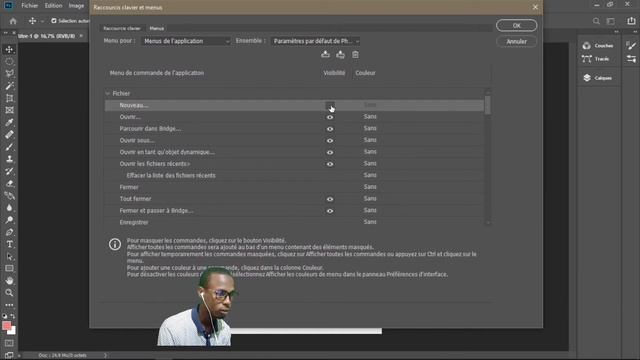Image resolution: width=640 pixels, height=360 pixels.
Task: Select the Healing Brush tool
Action: (9, 135)
